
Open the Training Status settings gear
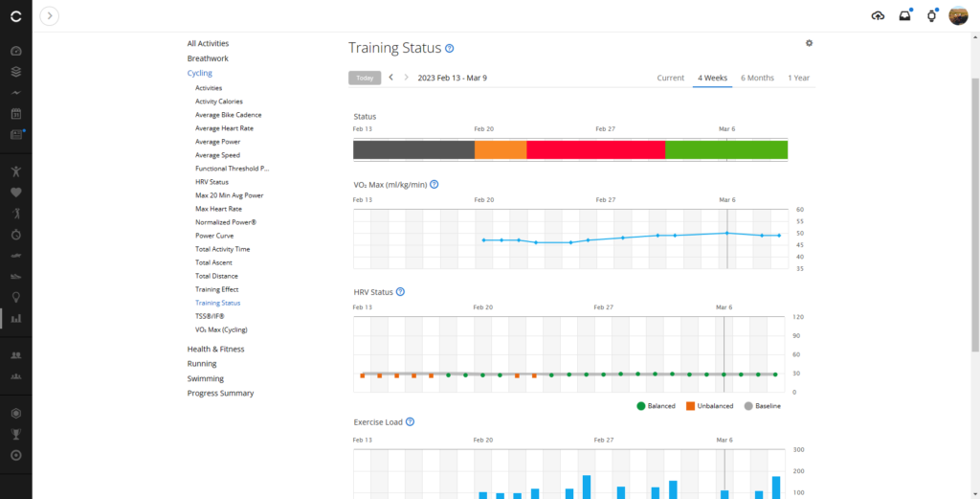[810, 43]
